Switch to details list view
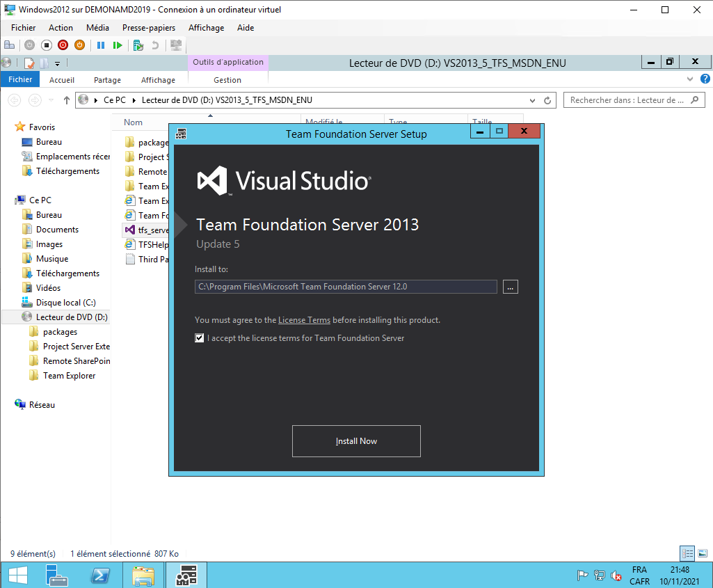 (688, 553)
